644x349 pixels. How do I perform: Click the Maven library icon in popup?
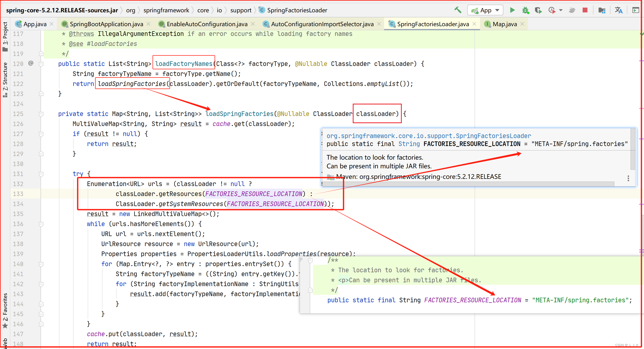click(x=330, y=177)
